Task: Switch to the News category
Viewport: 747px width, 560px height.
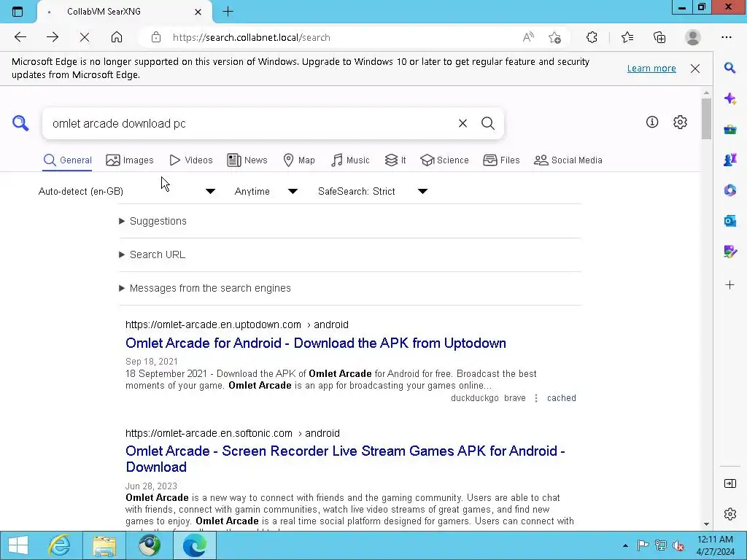Action: [x=247, y=160]
